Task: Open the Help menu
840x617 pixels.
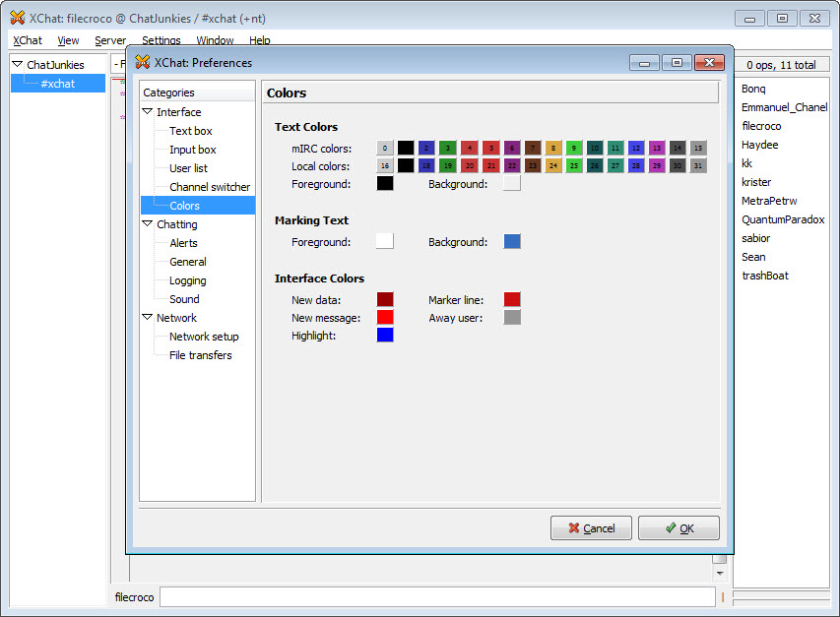Action: [260, 40]
